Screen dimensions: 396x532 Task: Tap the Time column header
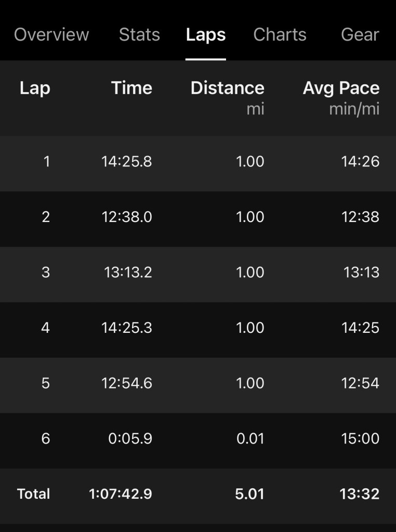[x=131, y=88]
